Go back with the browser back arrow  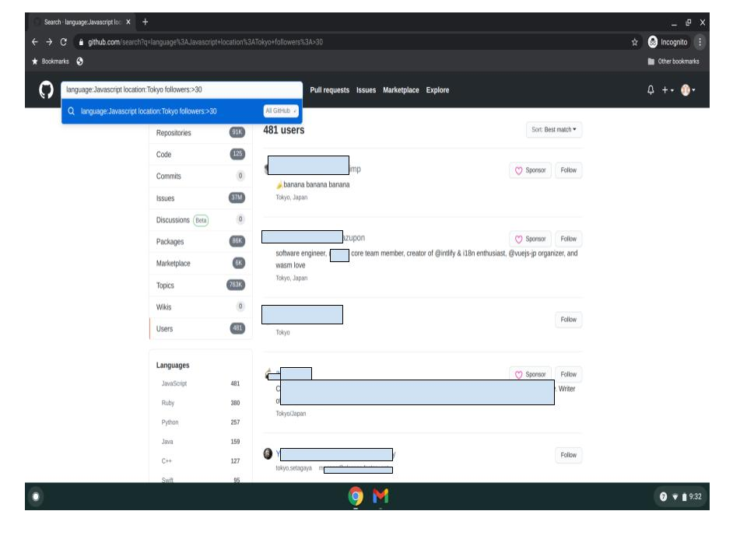tap(35, 42)
